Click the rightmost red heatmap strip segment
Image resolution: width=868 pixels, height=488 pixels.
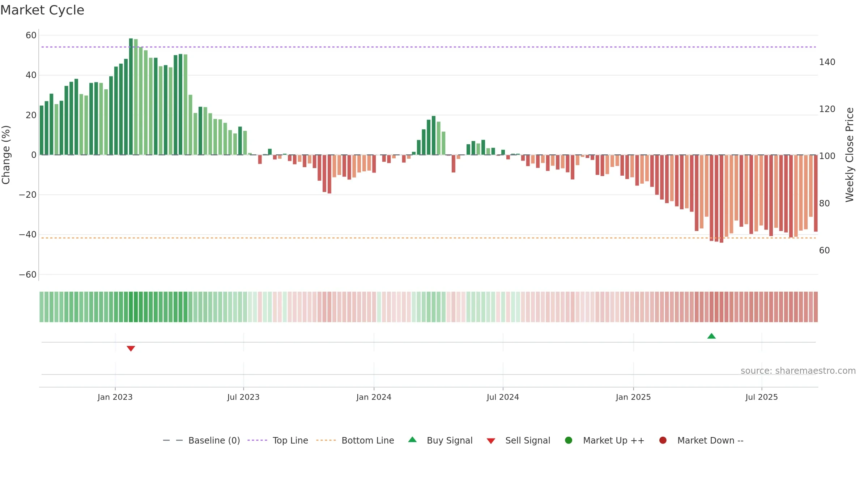pyautogui.click(x=816, y=307)
